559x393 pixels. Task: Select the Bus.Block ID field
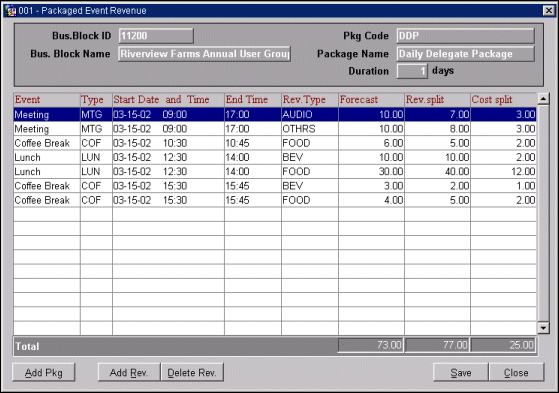click(156, 36)
